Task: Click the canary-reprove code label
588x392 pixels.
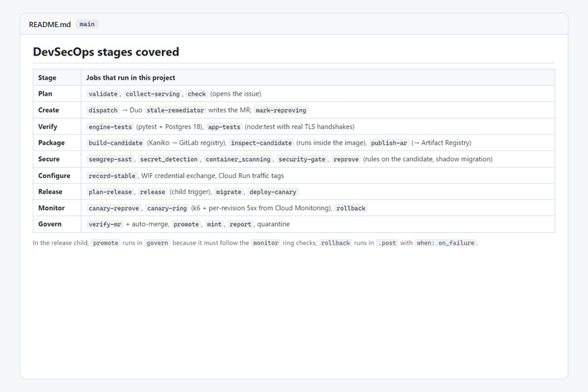Action: point(114,208)
